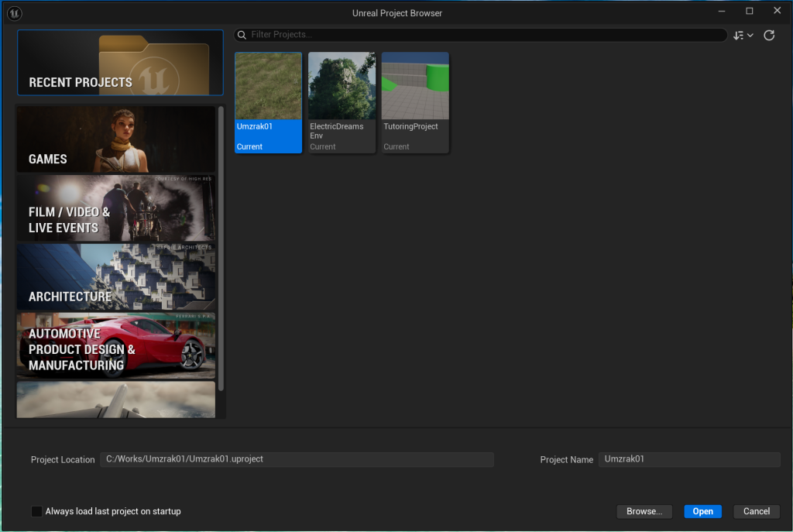Select the Umzrak01 project thumbnail
This screenshot has width=793, height=532.
coord(268,86)
